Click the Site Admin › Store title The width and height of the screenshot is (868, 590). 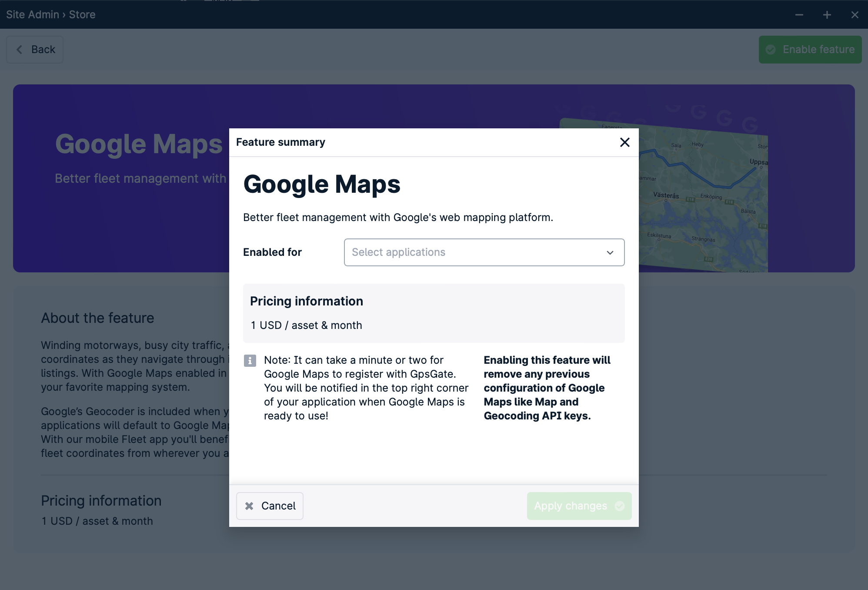point(51,14)
